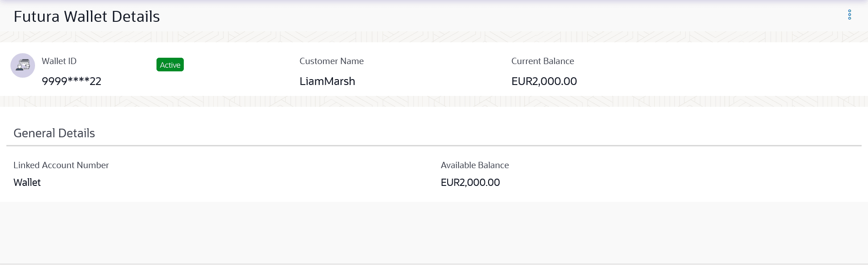
Task: Click the green Active status badge
Action: point(170,65)
